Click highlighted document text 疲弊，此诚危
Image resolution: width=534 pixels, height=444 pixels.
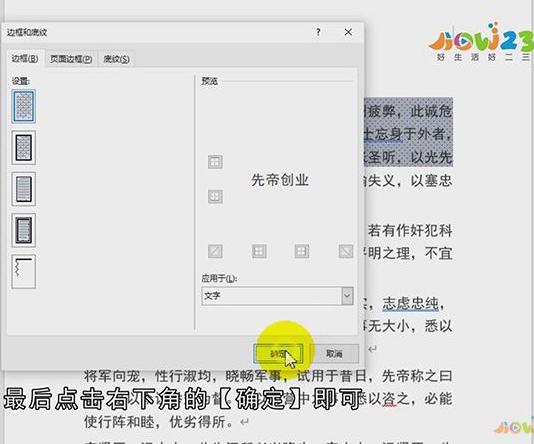410,111
